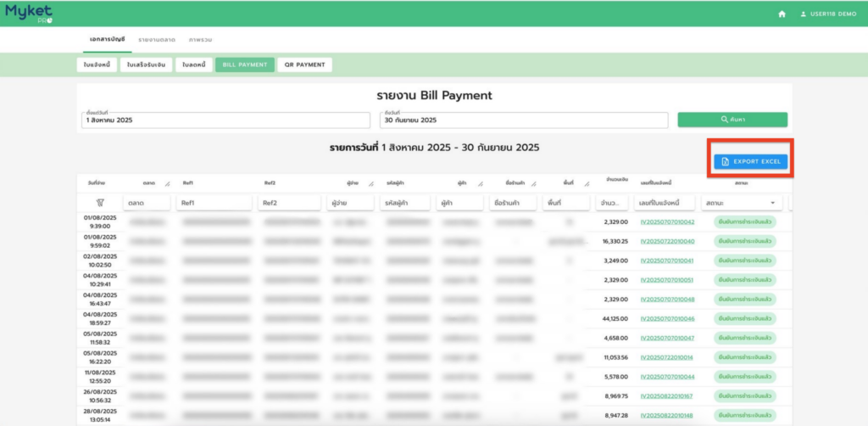Click the filter funnel icon in table

coord(101,204)
